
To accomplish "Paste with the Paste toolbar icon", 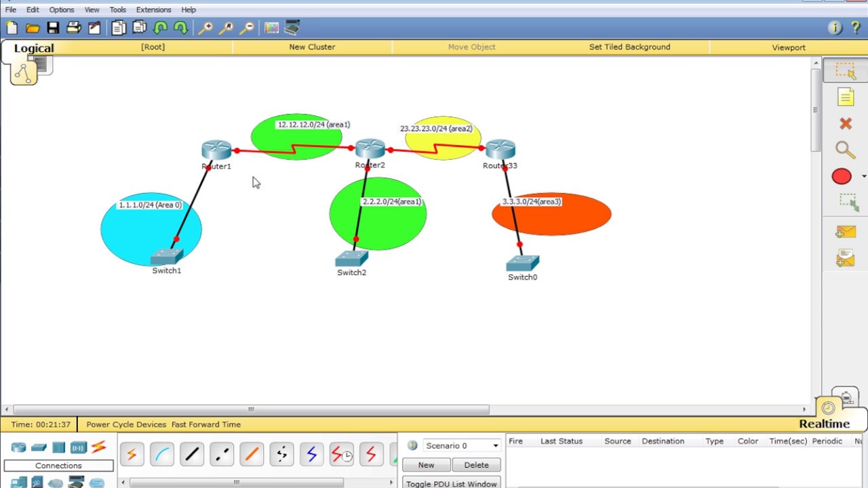I will pyautogui.click(x=140, y=28).
